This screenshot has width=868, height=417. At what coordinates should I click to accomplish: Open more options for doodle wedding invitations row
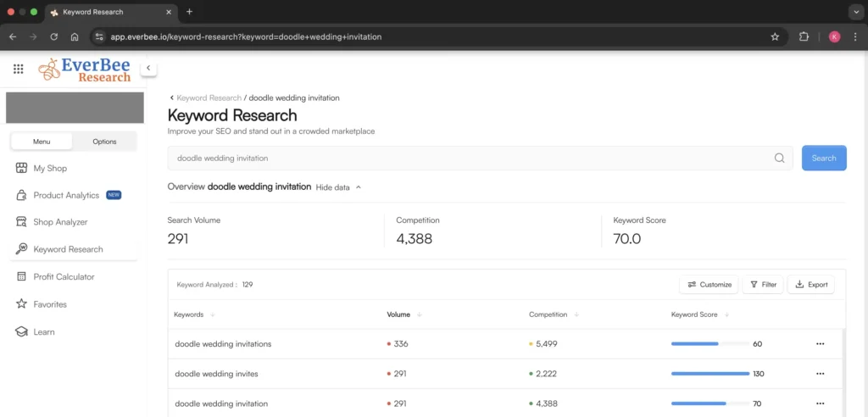(820, 344)
